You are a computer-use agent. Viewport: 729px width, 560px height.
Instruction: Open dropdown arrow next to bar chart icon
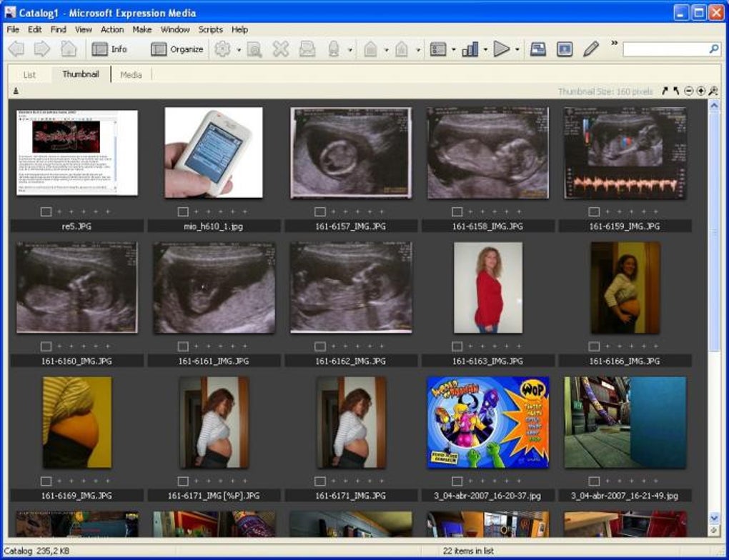pyautogui.click(x=485, y=50)
